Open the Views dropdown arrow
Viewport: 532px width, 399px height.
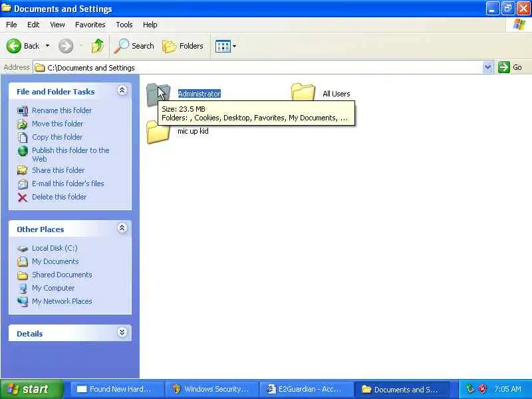coord(234,46)
